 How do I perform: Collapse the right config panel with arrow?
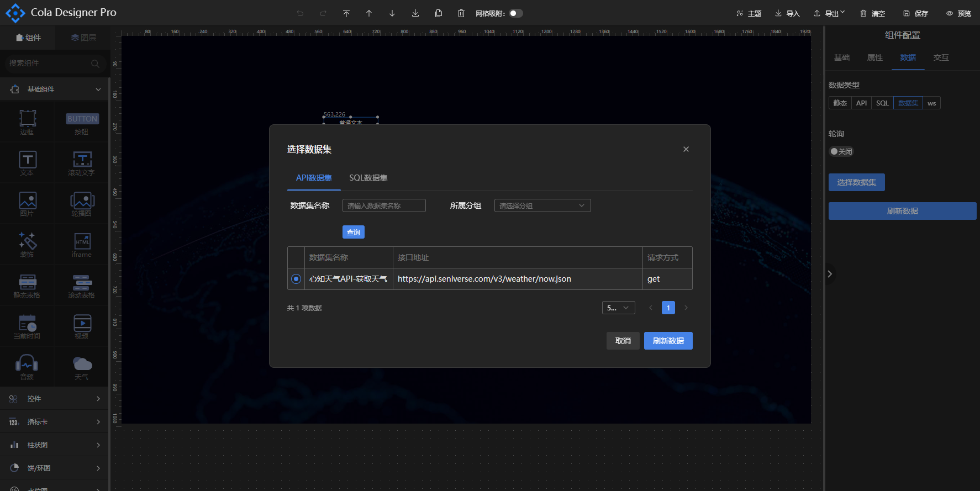pos(829,274)
